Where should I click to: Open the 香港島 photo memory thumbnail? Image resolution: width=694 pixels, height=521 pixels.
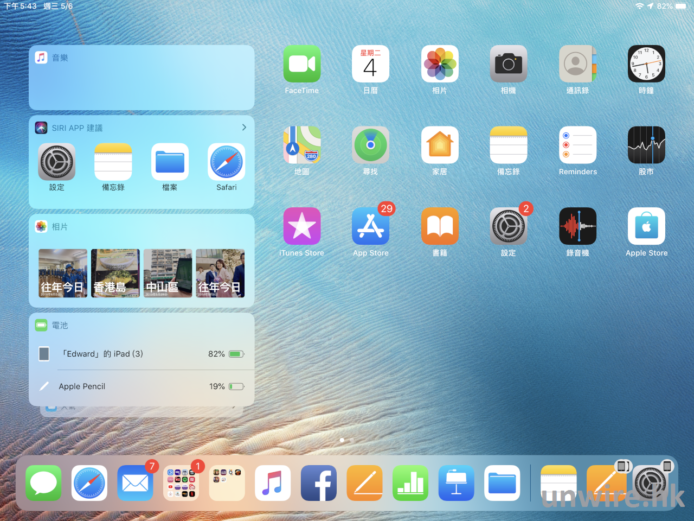(x=115, y=273)
